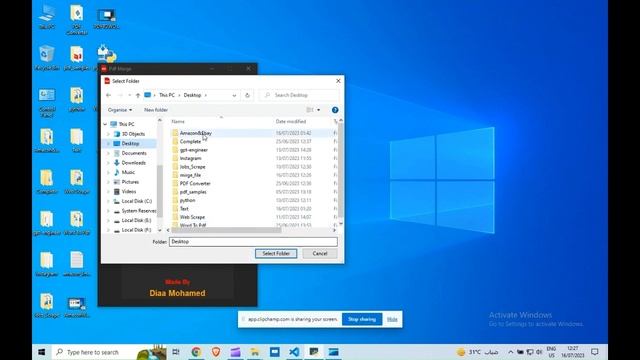
Task: Select the Amazon&Ebay folder
Action: tap(196, 133)
